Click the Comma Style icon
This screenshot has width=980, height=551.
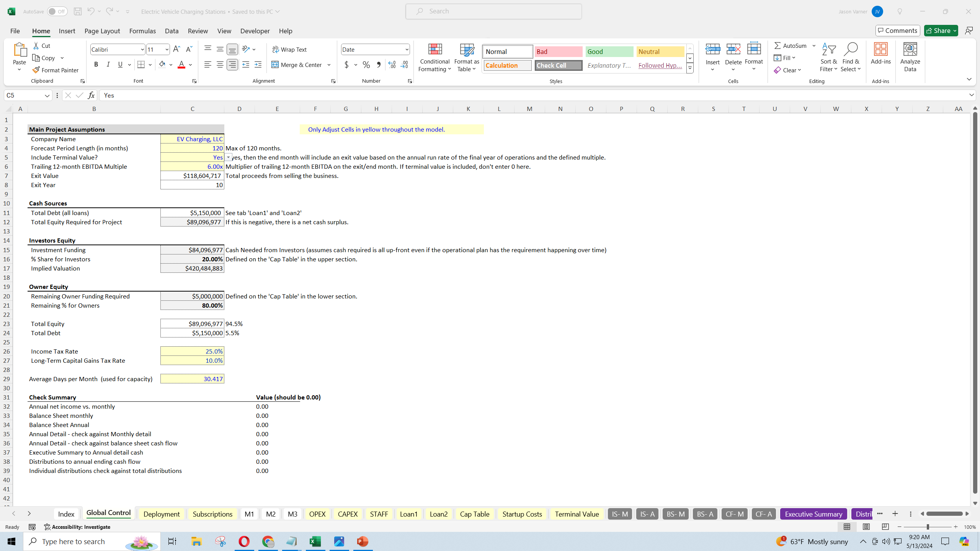[379, 65]
